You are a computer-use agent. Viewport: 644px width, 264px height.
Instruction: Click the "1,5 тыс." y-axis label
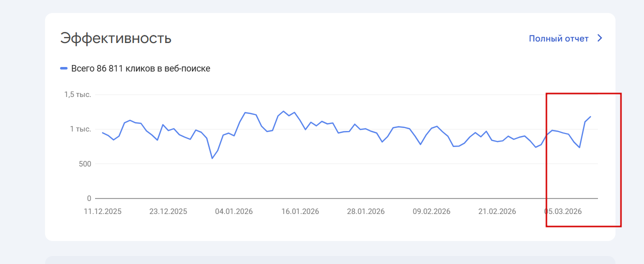[77, 94]
